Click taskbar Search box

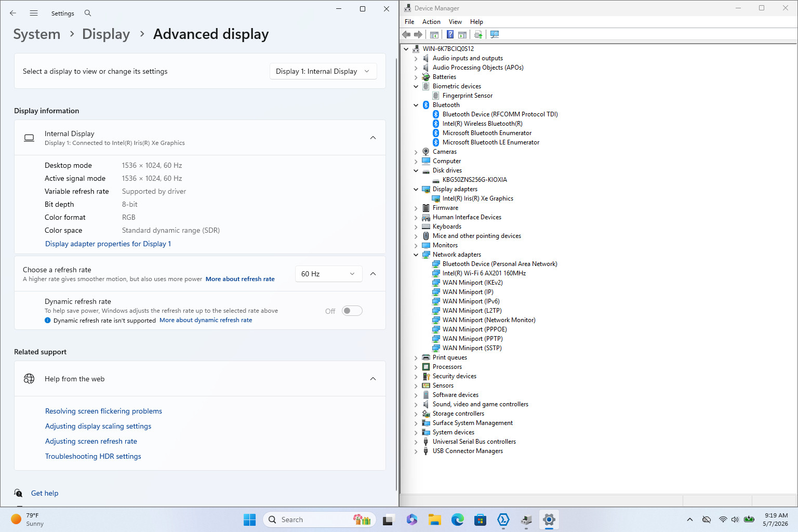(319, 520)
